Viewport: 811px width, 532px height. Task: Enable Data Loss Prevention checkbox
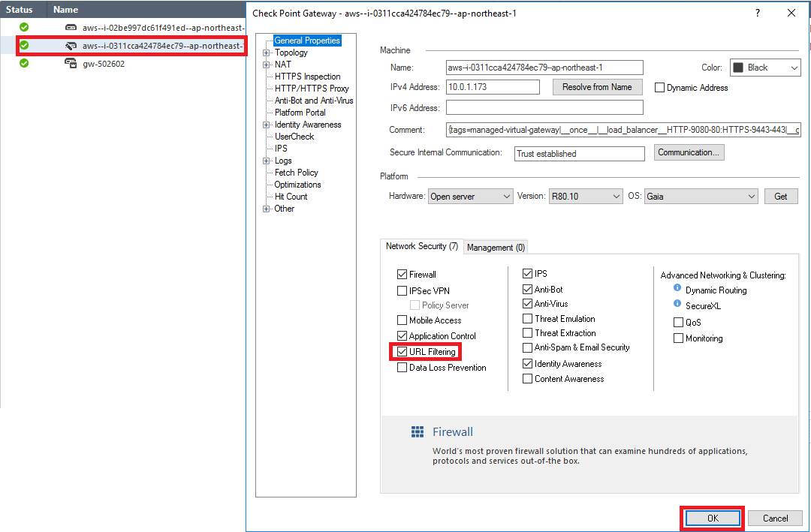click(402, 368)
